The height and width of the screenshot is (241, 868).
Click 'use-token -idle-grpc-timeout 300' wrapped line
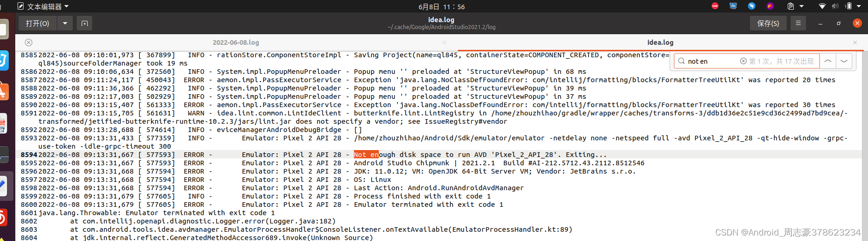pyautogui.click(x=105, y=146)
